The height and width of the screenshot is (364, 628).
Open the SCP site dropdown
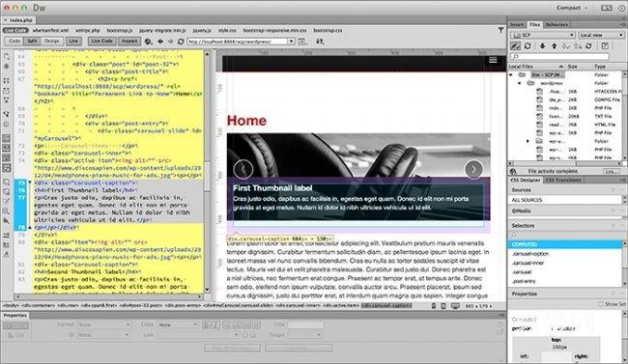(543, 35)
